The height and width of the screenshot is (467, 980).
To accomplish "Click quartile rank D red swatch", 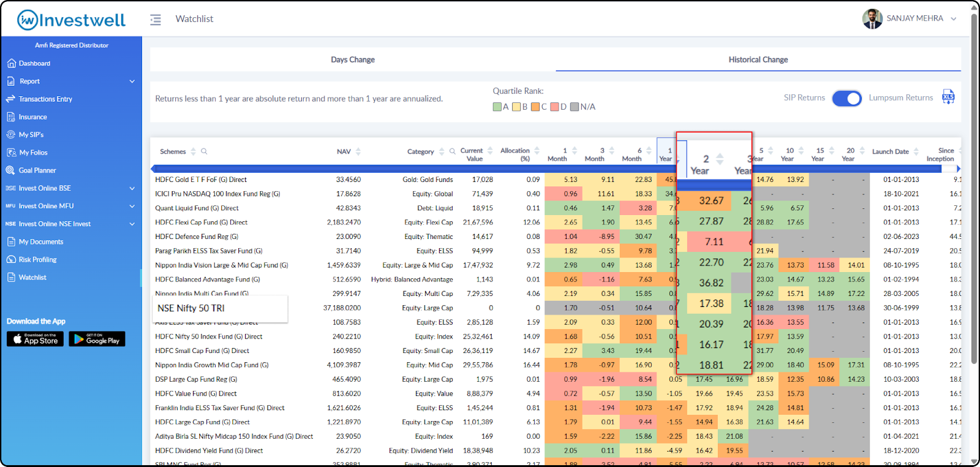I will 554,107.
